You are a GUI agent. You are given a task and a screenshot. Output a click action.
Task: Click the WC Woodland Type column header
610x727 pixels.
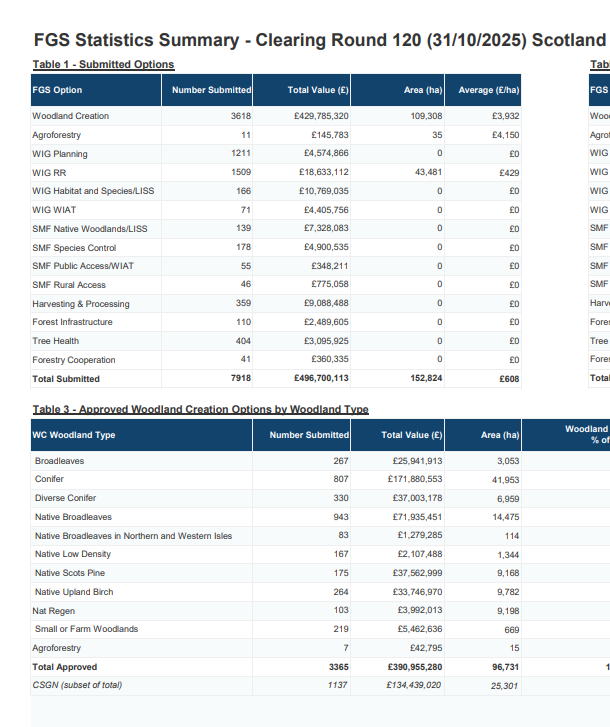74,435
